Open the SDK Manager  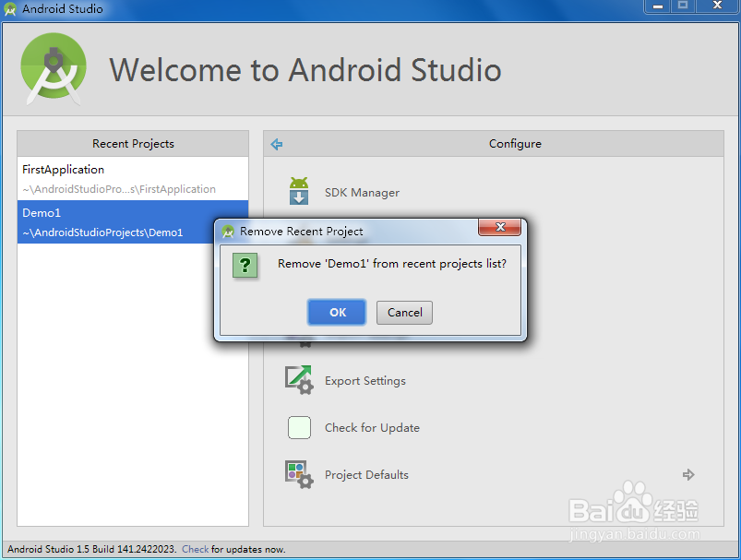(x=360, y=193)
